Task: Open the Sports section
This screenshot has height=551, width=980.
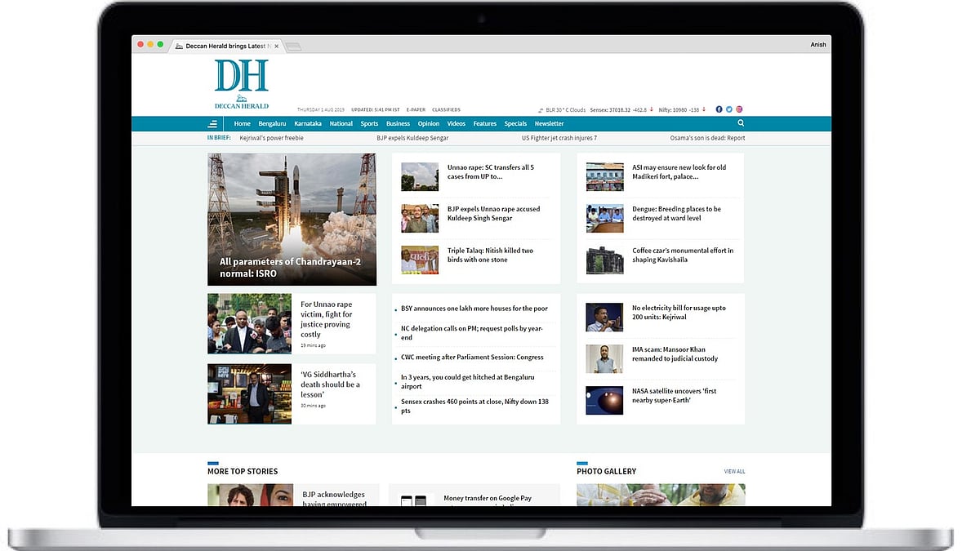Action: tap(369, 124)
